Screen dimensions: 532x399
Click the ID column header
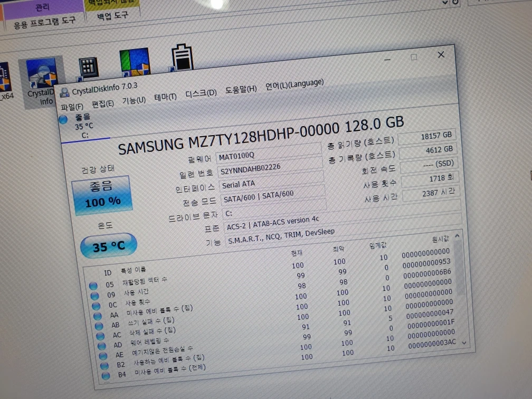pos(108,273)
